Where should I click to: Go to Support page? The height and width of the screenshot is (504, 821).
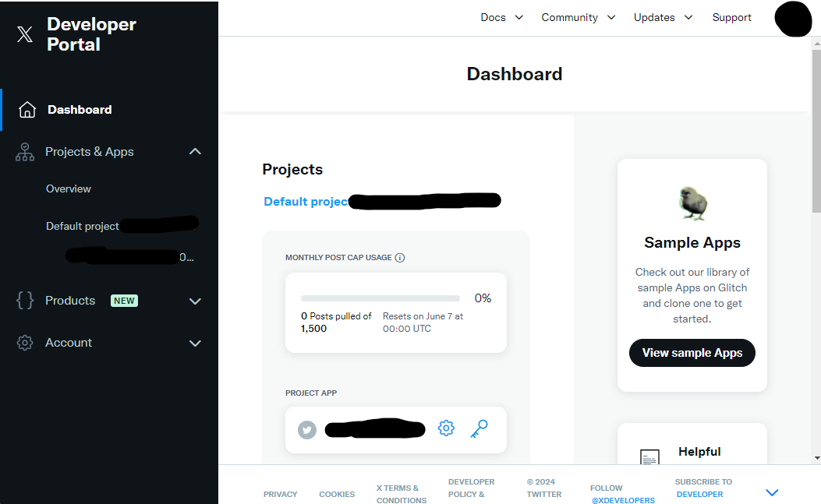(731, 17)
